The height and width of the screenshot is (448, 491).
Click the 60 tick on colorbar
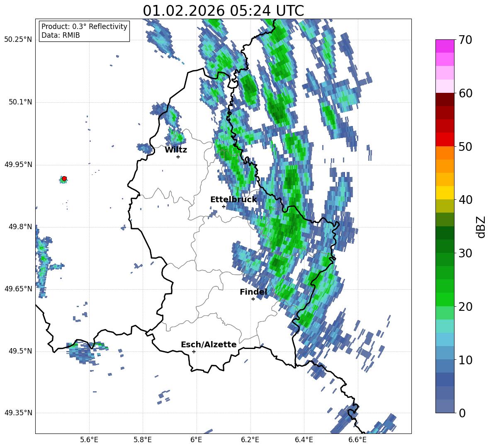[x=466, y=93]
